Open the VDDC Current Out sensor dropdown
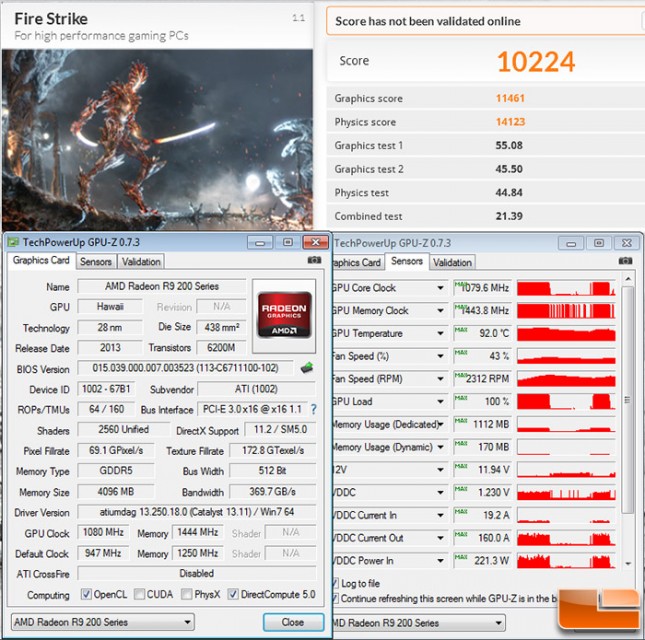The height and width of the screenshot is (640, 645). [440, 538]
